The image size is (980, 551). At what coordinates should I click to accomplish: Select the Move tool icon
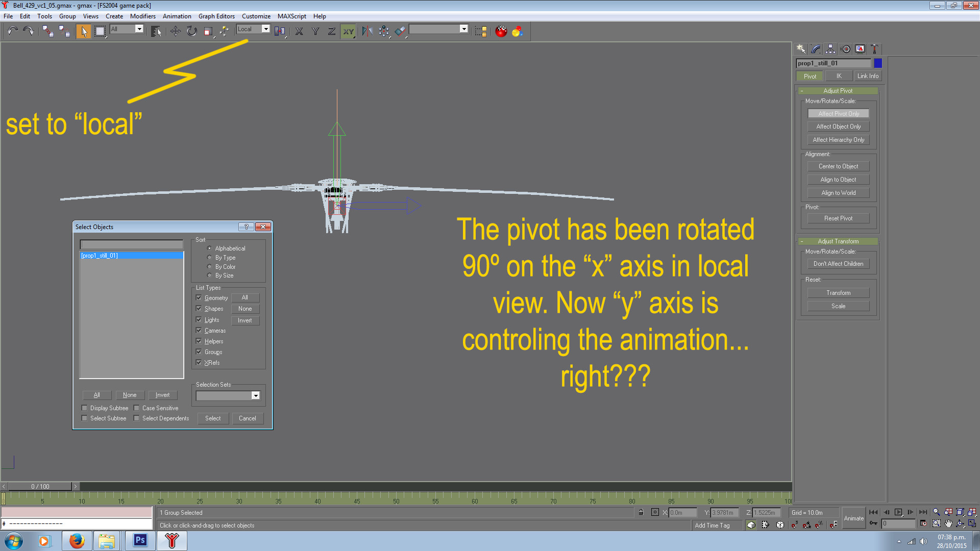[176, 31]
